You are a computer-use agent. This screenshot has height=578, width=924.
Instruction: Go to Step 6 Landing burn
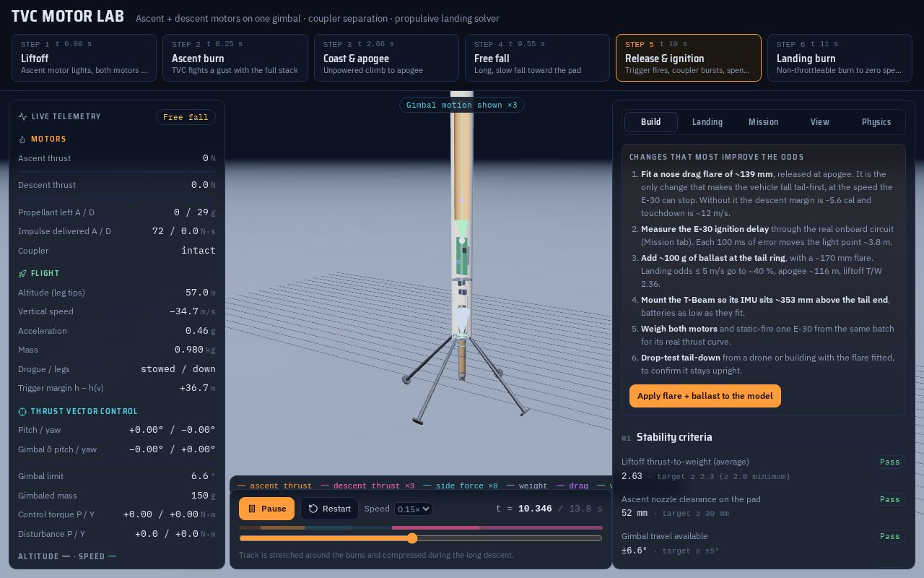pyautogui.click(x=840, y=58)
